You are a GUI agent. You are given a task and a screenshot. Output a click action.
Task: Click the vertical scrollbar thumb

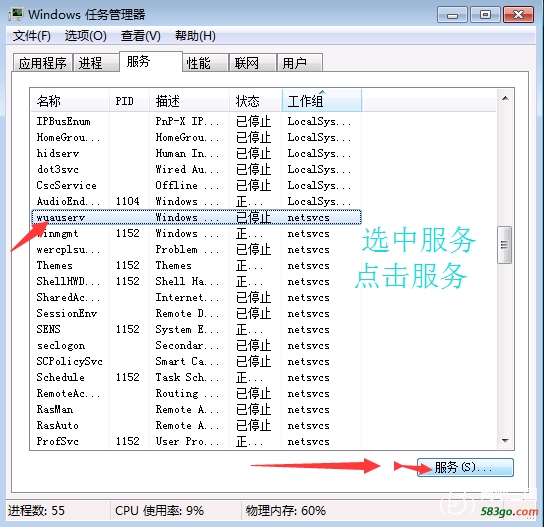pos(504,245)
